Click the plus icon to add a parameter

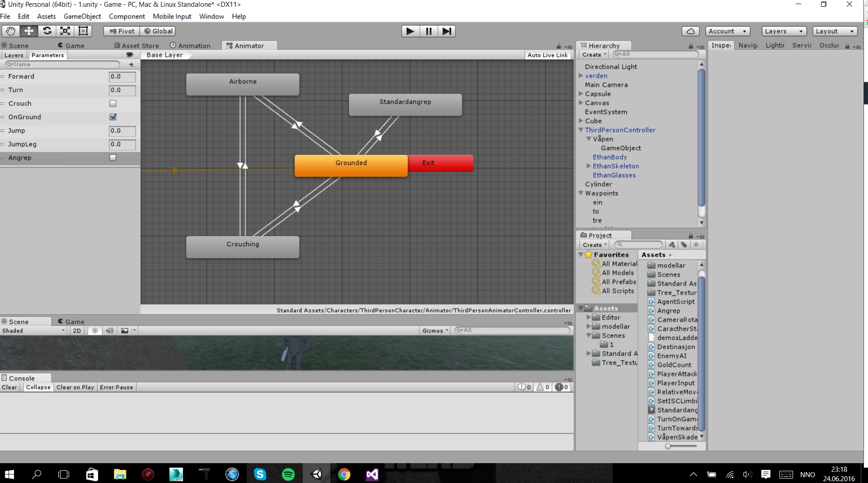(x=131, y=65)
